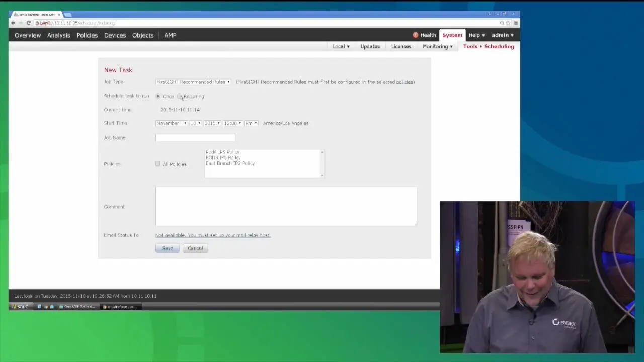Image resolution: width=644 pixels, height=362 pixels.
Task: Open the AMP menu
Action: click(170, 35)
